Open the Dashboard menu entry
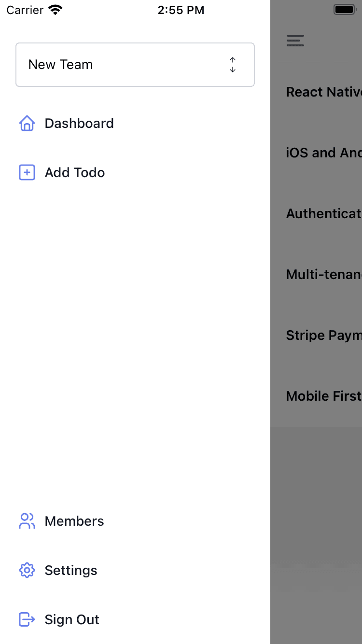Image resolution: width=362 pixels, height=644 pixels. pyautogui.click(x=79, y=123)
